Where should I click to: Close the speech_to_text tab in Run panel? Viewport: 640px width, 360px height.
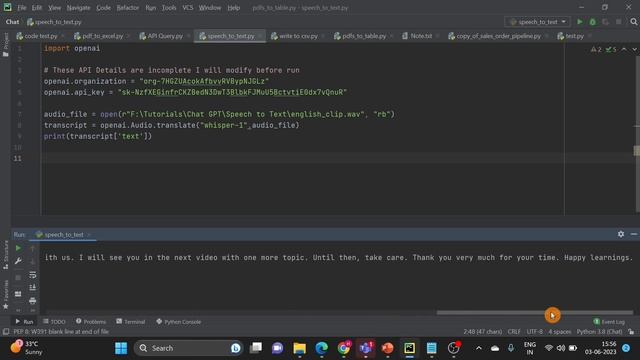tap(89, 235)
